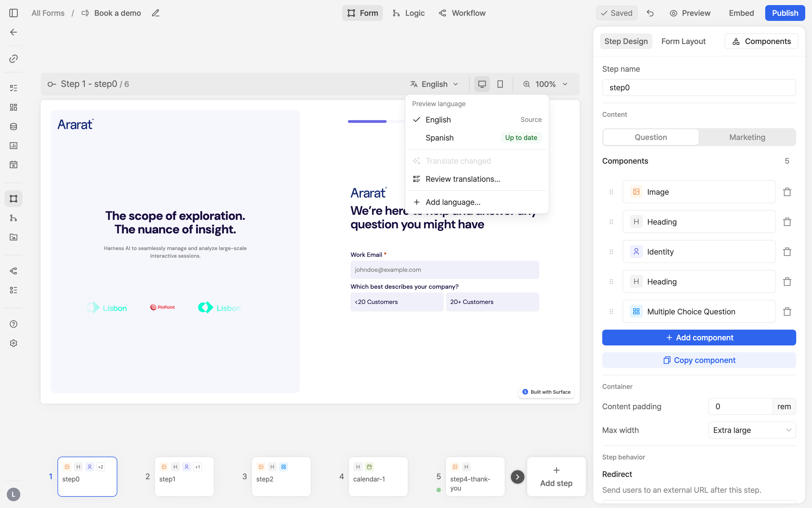Open the image assets icon in sidebar
This screenshot has height=508, width=812.
point(14,237)
